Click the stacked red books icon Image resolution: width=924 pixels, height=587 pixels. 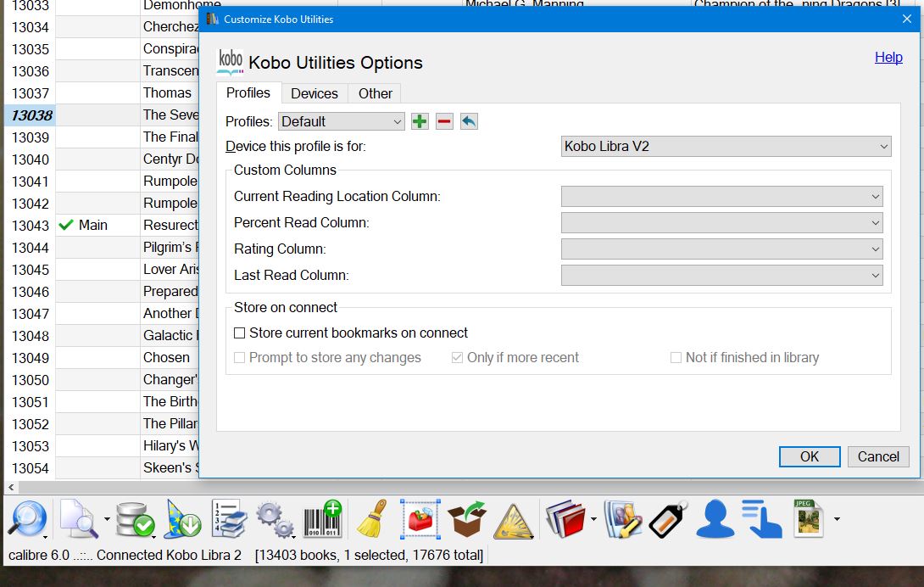tap(565, 519)
